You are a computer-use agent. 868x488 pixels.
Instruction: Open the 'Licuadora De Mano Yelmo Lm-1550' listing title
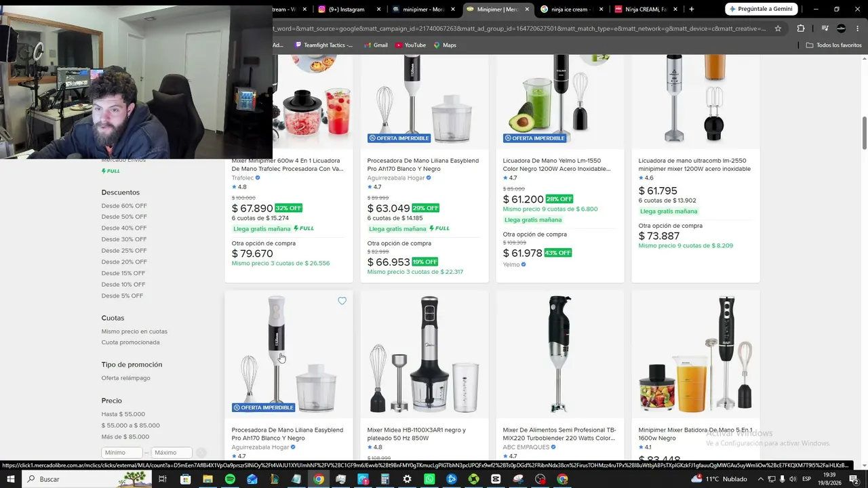point(557,165)
